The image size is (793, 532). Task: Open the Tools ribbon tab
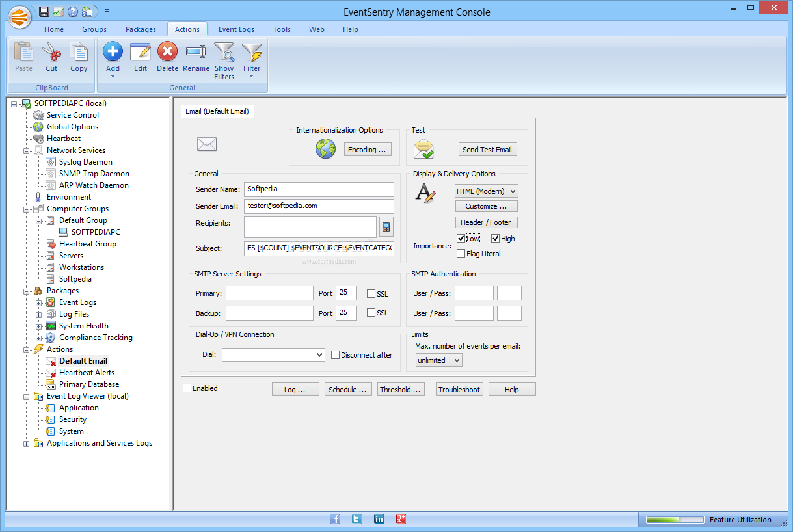[x=282, y=29]
